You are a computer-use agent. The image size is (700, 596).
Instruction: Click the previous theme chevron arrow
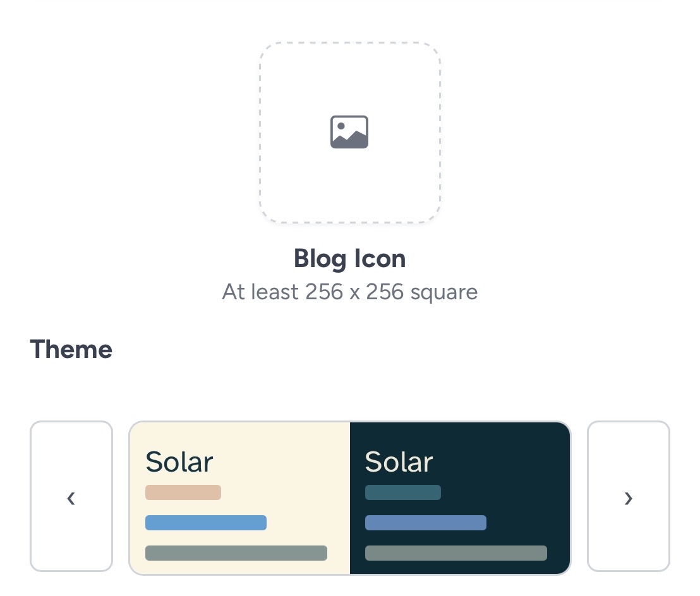click(71, 498)
